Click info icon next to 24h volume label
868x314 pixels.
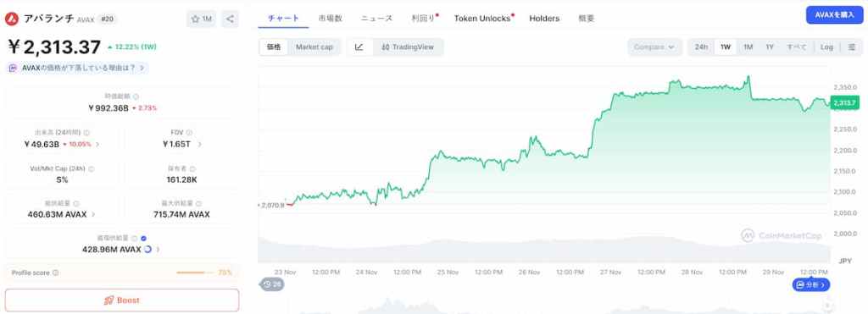click(87, 133)
